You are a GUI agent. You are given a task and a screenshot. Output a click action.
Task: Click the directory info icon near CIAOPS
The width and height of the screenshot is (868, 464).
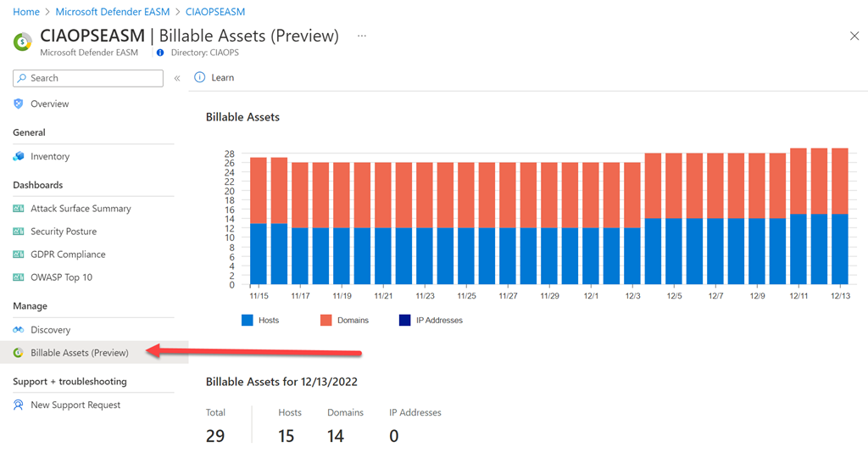coord(160,53)
